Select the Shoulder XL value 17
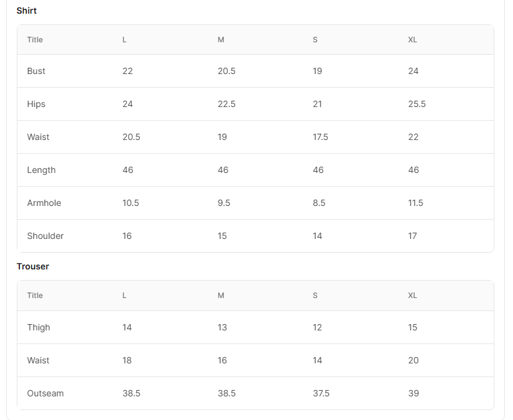513x420 pixels. click(412, 236)
